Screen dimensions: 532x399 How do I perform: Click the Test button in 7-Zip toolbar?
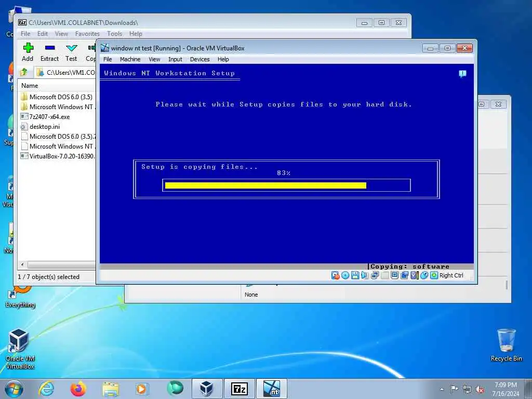tap(71, 52)
